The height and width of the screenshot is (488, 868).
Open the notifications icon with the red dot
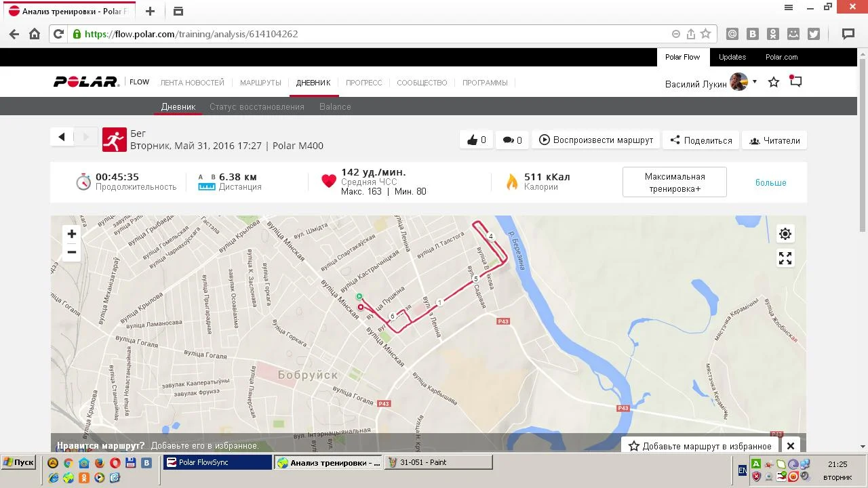pyautogui.click(x=796, y=81)
